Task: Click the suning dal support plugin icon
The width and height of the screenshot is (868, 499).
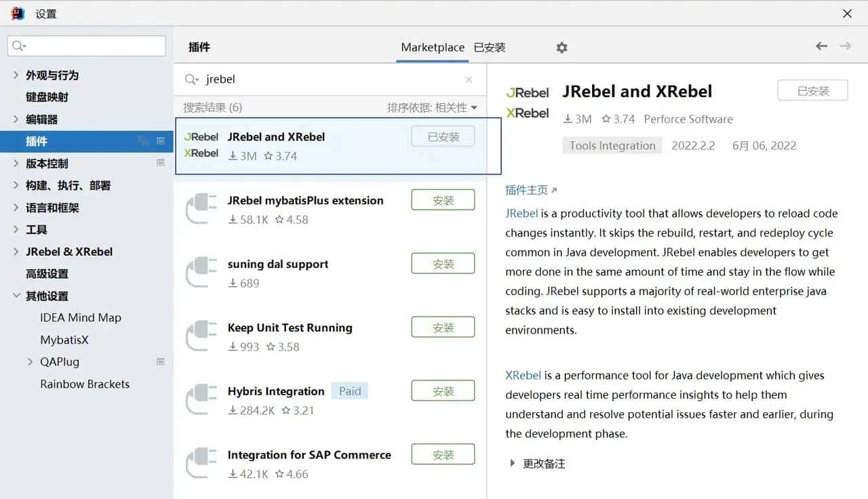Action: (201, 273)
